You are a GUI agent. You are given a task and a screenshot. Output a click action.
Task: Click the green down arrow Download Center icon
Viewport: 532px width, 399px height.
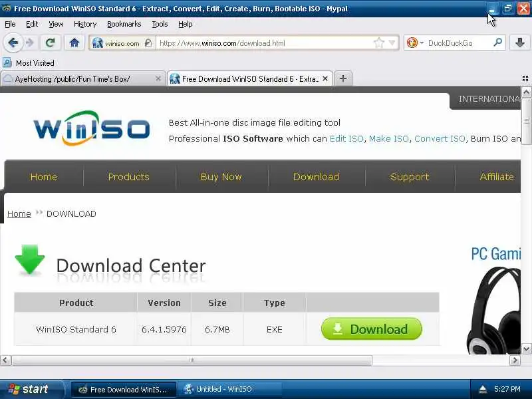pyautogui.click(x=30, y=259)
